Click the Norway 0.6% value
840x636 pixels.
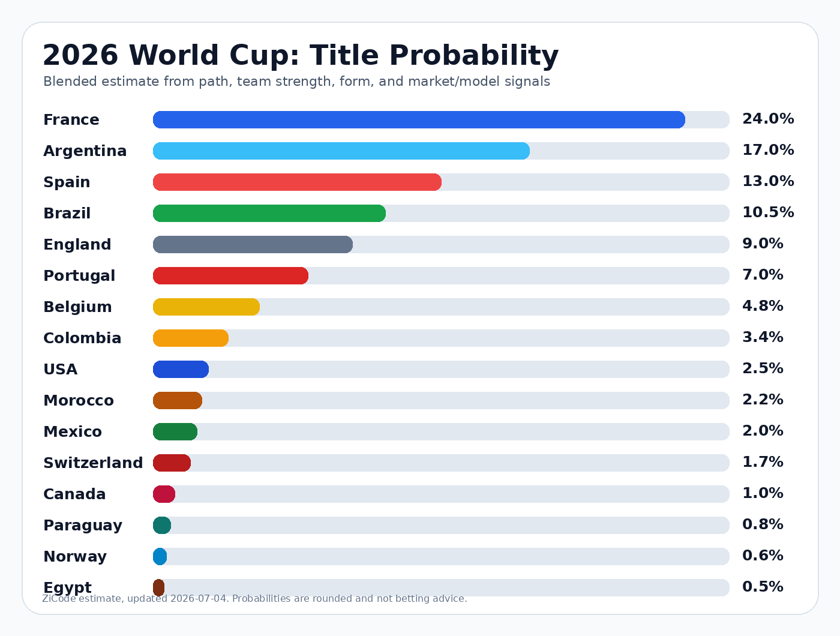click(x=763, y=556)
